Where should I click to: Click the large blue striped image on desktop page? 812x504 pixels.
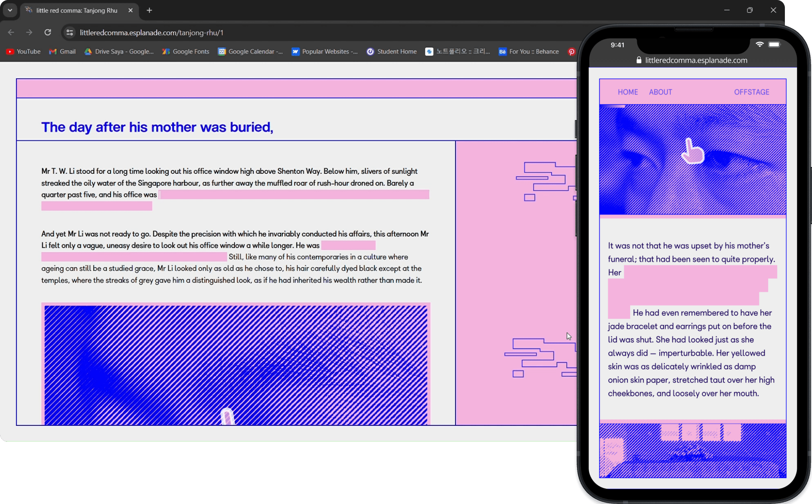236,364
